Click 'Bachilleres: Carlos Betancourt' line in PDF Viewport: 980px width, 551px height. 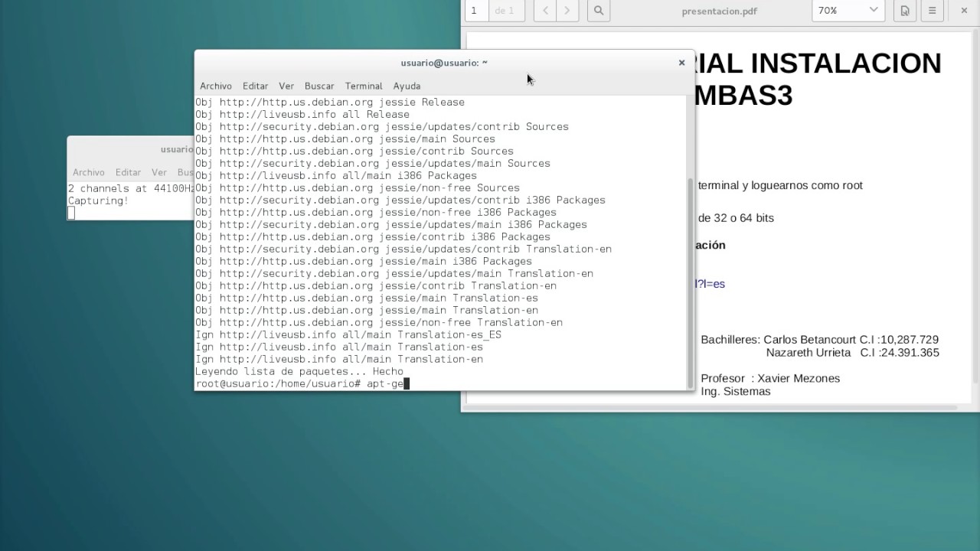click(x=819, y=339)
